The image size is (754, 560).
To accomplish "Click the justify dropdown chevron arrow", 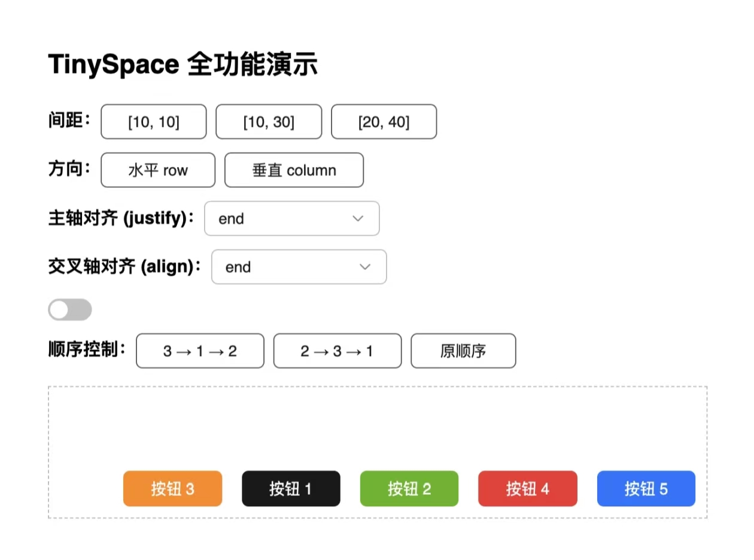I will [358, 219].
